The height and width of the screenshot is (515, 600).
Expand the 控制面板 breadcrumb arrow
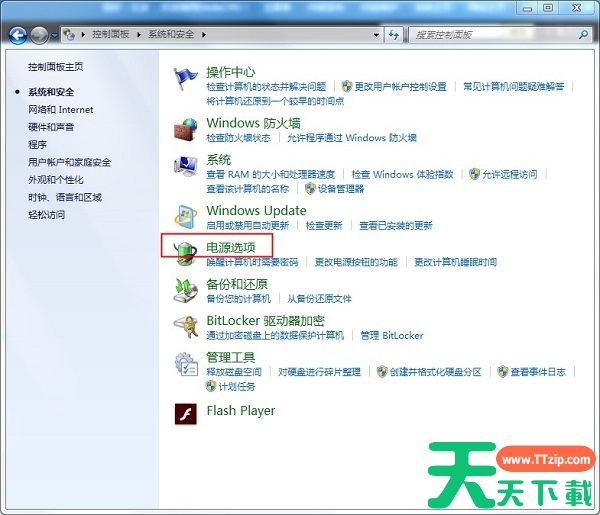[x=141, y=34]
